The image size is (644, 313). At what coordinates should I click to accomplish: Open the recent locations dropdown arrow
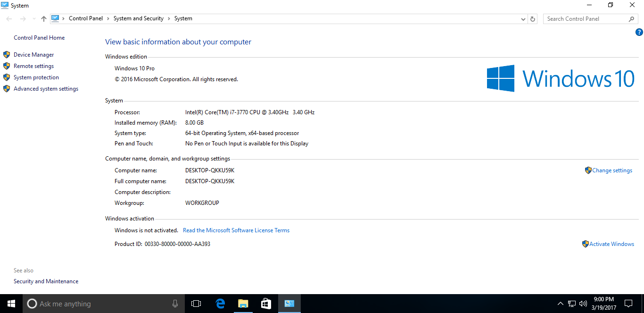point(33,19)
